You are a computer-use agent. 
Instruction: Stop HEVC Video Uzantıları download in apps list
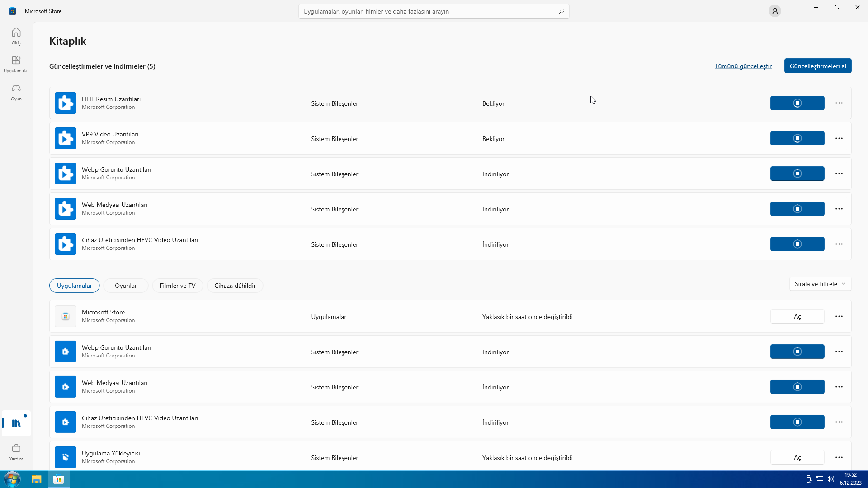pyautogui.click(x=797, y=422)
